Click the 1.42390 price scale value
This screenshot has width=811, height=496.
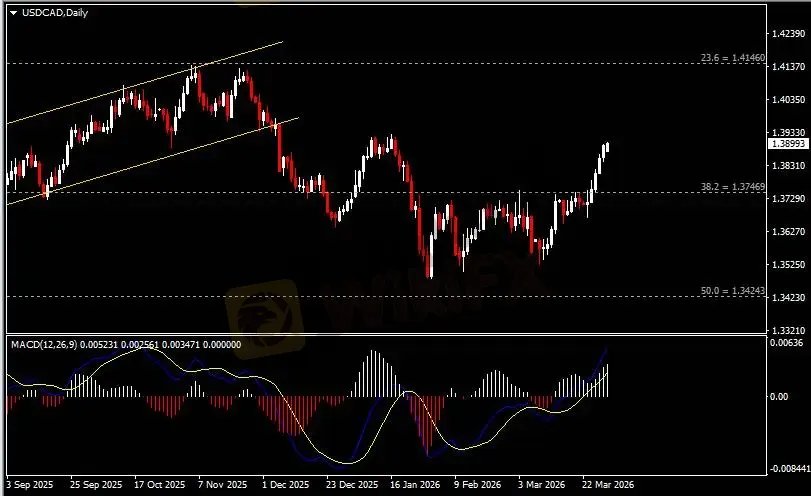tap(787, 34)
